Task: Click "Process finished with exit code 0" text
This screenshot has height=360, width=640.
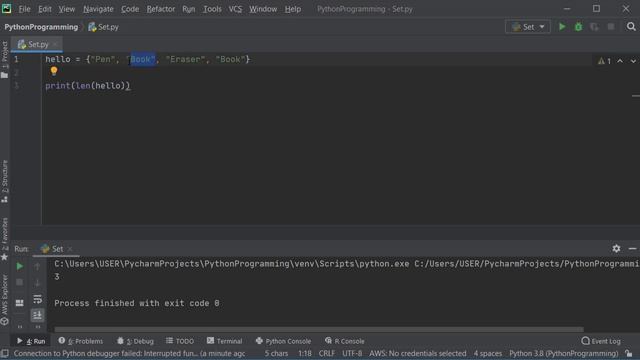Action: click(x=137, y=303)
